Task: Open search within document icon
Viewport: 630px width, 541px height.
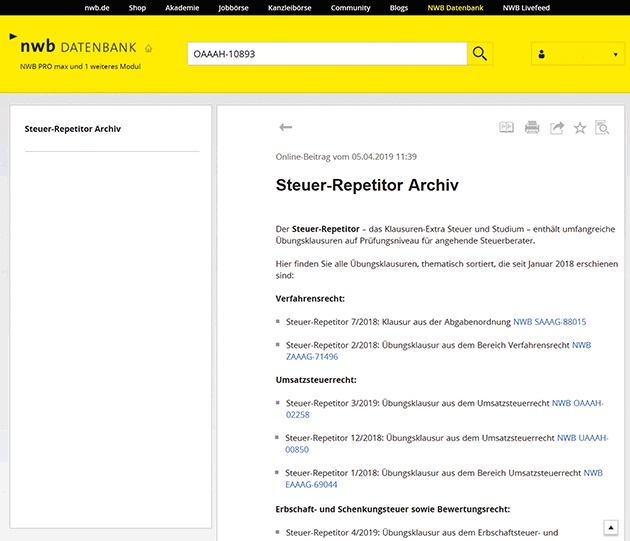Action: coord(602,127)
